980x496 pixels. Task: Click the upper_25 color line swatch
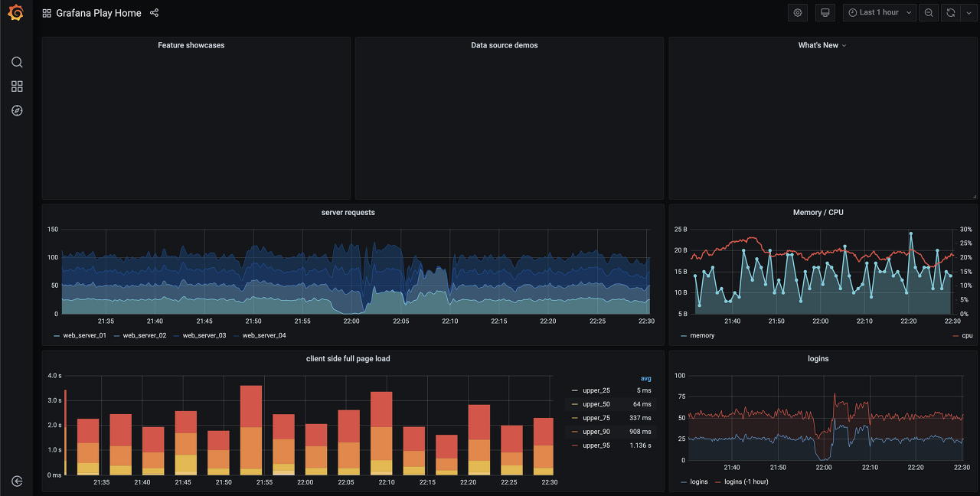[575, 390]
